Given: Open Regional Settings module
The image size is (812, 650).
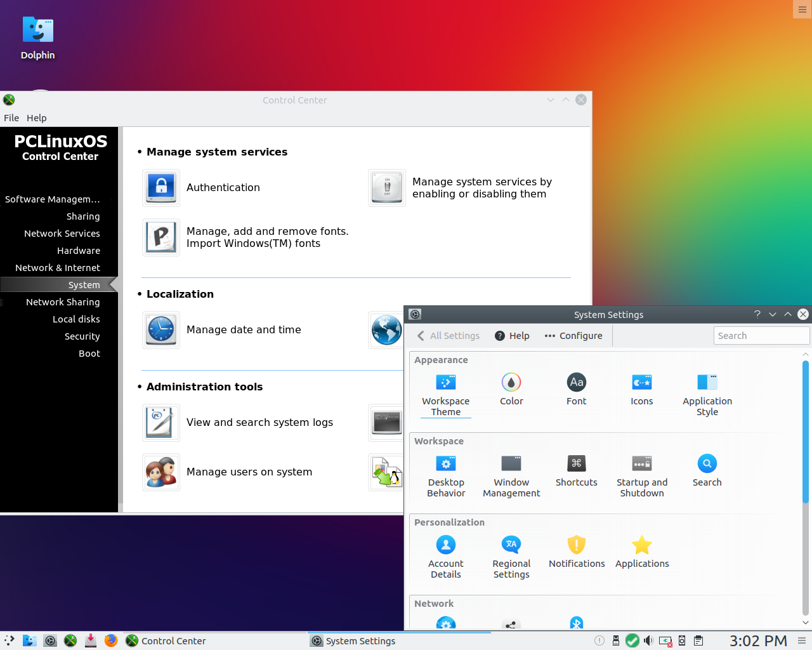Looking at the screenshot, I should click(511, 557).
